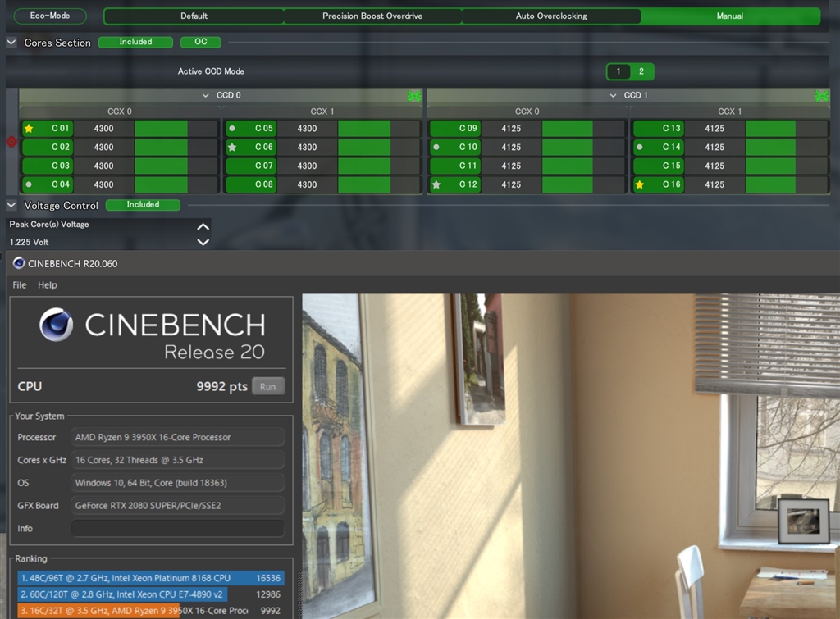Toggle Cores Section Included badge
840x619 pixels.
[x=135, y=42]
